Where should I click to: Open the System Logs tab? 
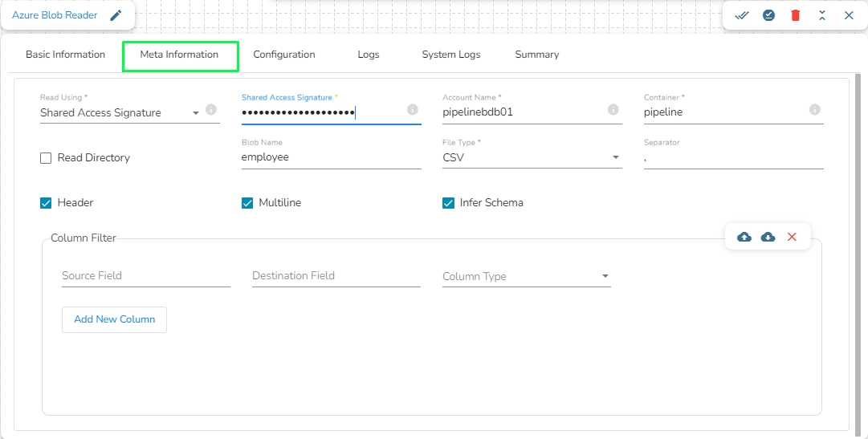(451, 55)
